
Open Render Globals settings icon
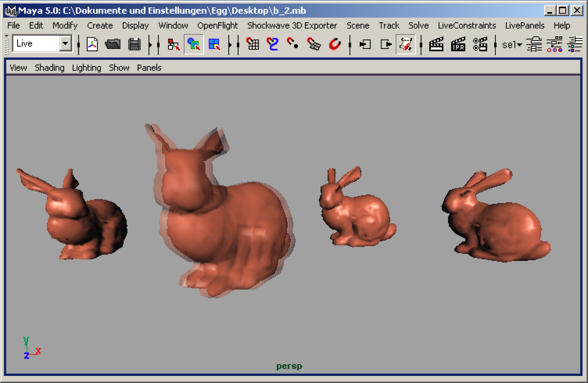point(480,44)
